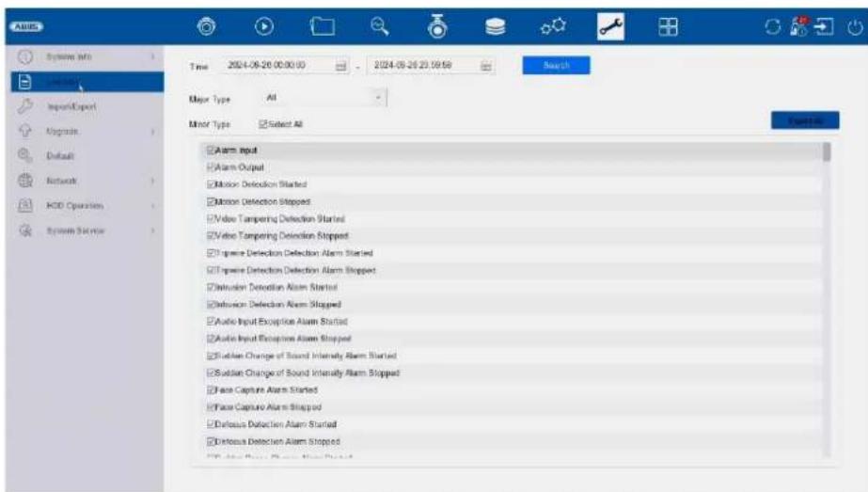This screenshot has height=492, width=868.
Task: Click the blue Search button
Action: point(557,65)
